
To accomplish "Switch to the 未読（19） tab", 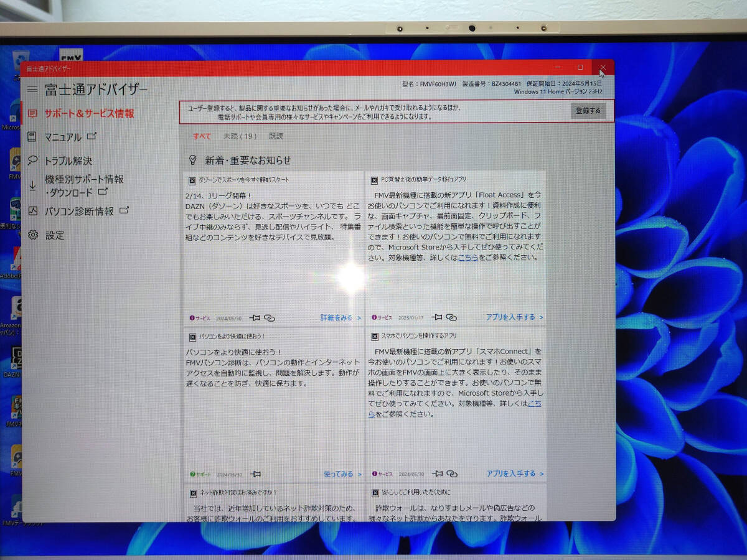I will pos(241,136).
